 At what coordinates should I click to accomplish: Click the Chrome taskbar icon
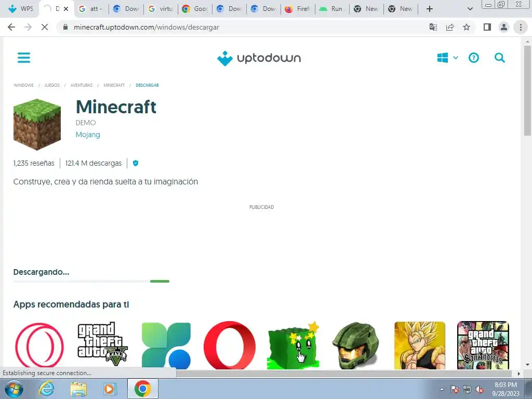(x=142, y=389)
